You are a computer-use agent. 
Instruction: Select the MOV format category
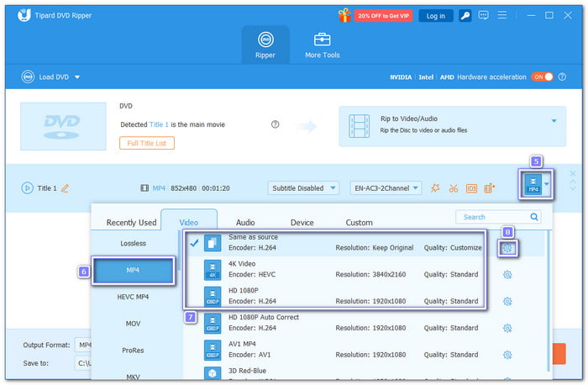click(133, 324)
